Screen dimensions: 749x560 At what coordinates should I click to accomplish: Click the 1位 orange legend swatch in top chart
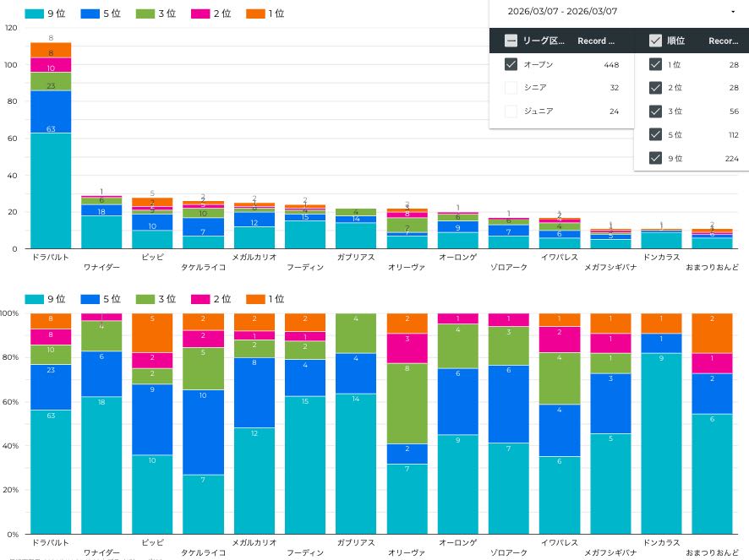click(254, 14)
